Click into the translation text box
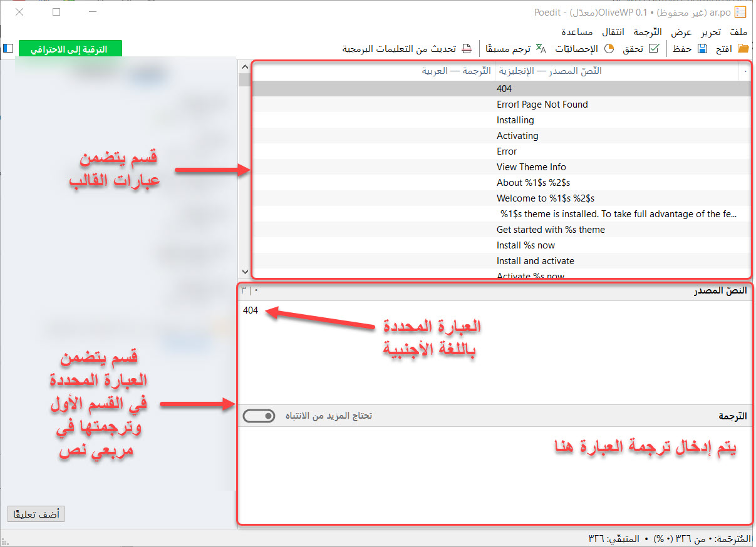This screenshot has height=547, width=756. click(x=495, y=475)
